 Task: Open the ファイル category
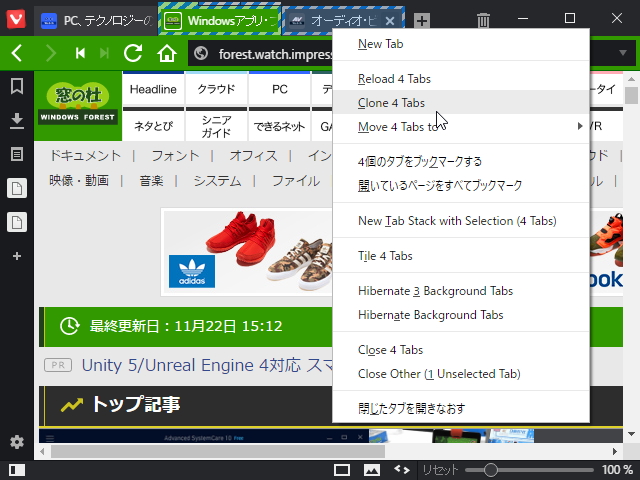(x=296, y=180)
